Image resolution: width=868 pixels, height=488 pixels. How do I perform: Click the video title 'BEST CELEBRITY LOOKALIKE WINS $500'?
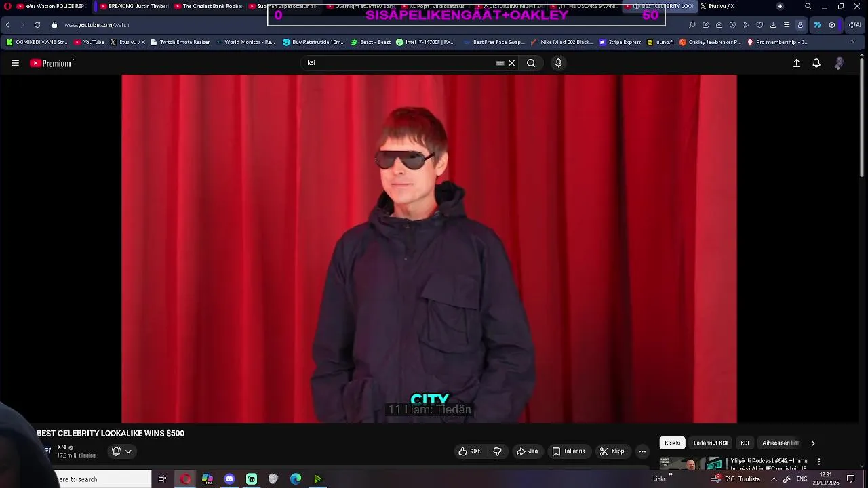pyautogui.click(x=111, y=434)
